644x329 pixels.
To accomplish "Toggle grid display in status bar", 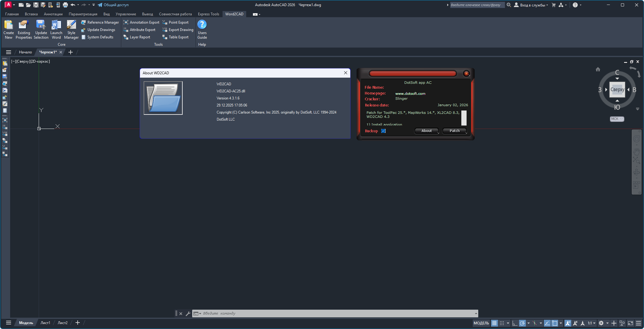I will pos(494,323).
